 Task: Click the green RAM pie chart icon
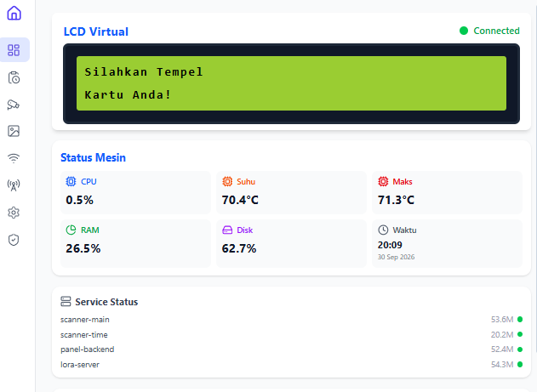(x=71, y=230)
